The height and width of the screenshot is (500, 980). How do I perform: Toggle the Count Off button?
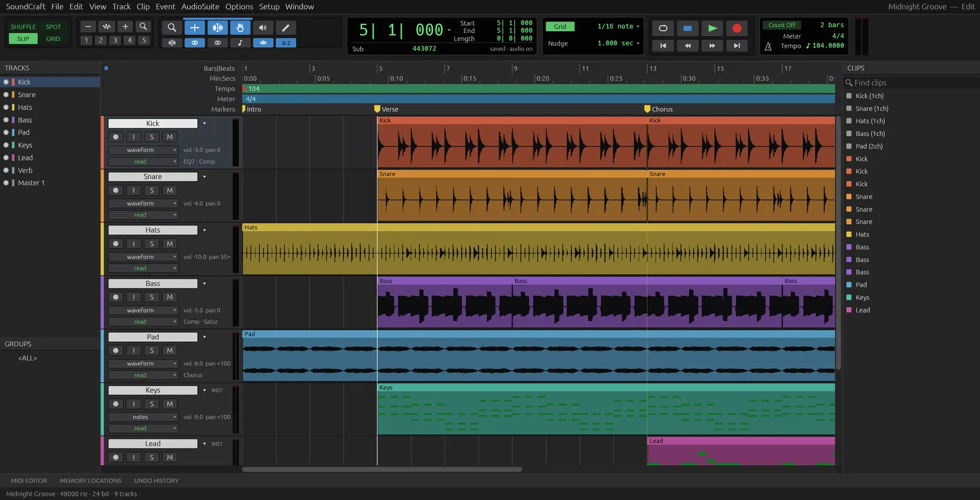point(782,25)
